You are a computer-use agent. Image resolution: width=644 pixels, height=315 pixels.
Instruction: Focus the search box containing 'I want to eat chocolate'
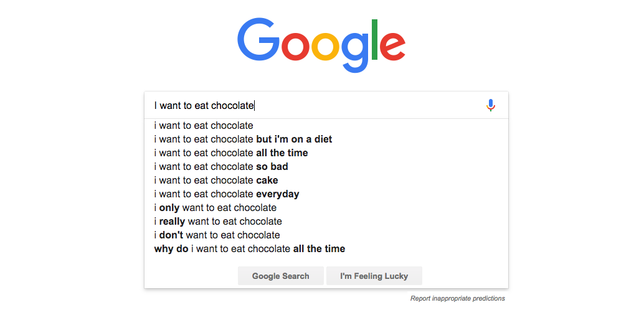pos(311,105)
